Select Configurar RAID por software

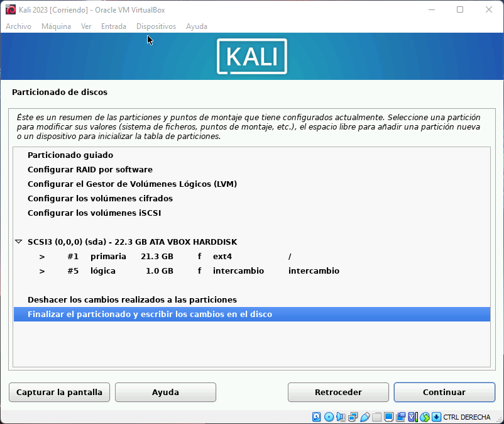point(252,169)
